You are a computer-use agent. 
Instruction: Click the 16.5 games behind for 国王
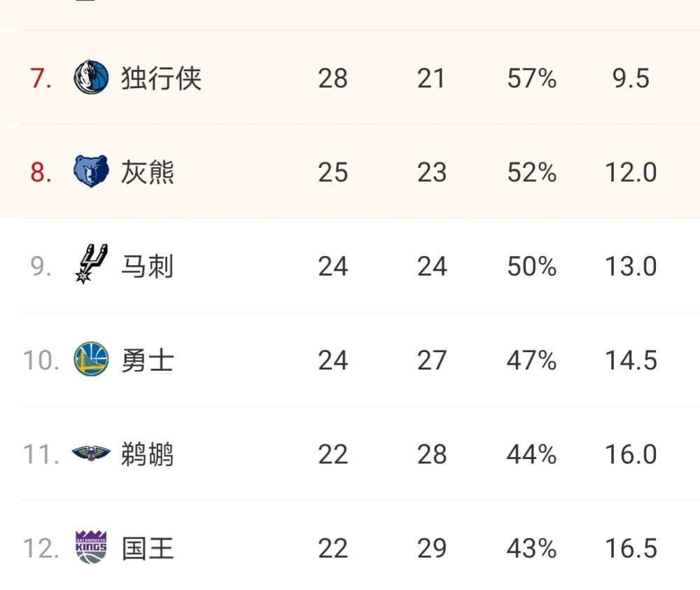click(631, 549)
